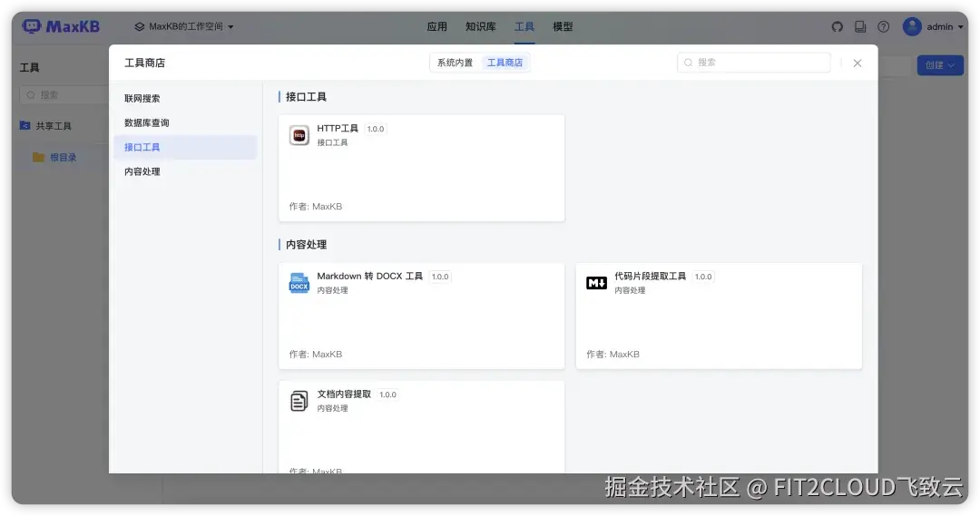Click the 内容处理 section heading
This screenshot has width=980, height=516.
(x=306, y=245)
